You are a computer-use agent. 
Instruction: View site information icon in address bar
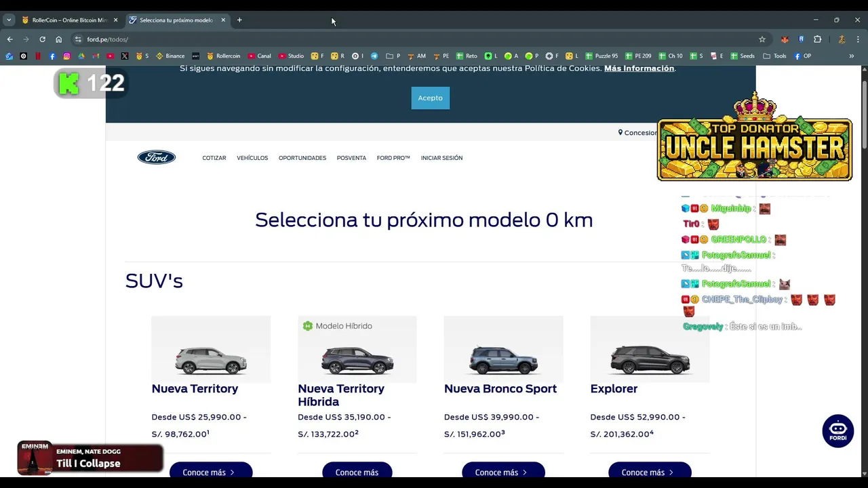[x=78, y=39]
